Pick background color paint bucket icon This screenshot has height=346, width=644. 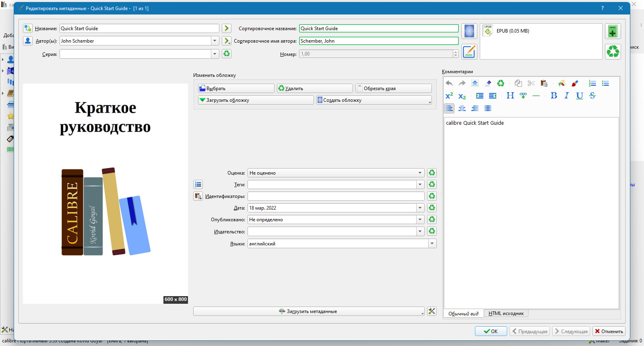[561, 83]
